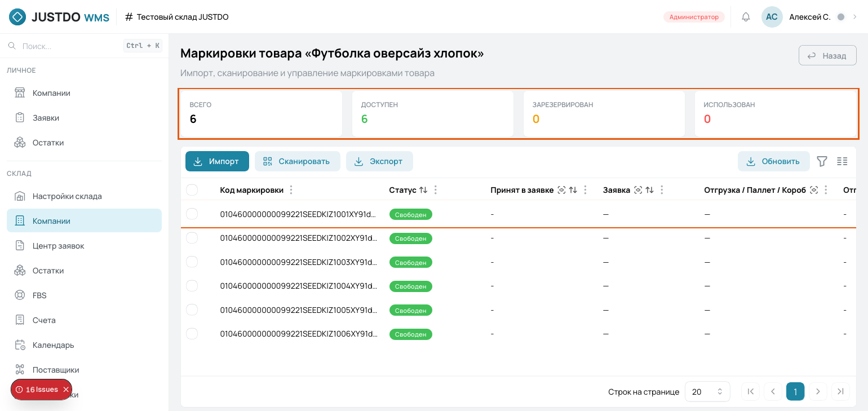Click the Обновить button
Viewport: 868px width, 411px height.
coord(774,161)
